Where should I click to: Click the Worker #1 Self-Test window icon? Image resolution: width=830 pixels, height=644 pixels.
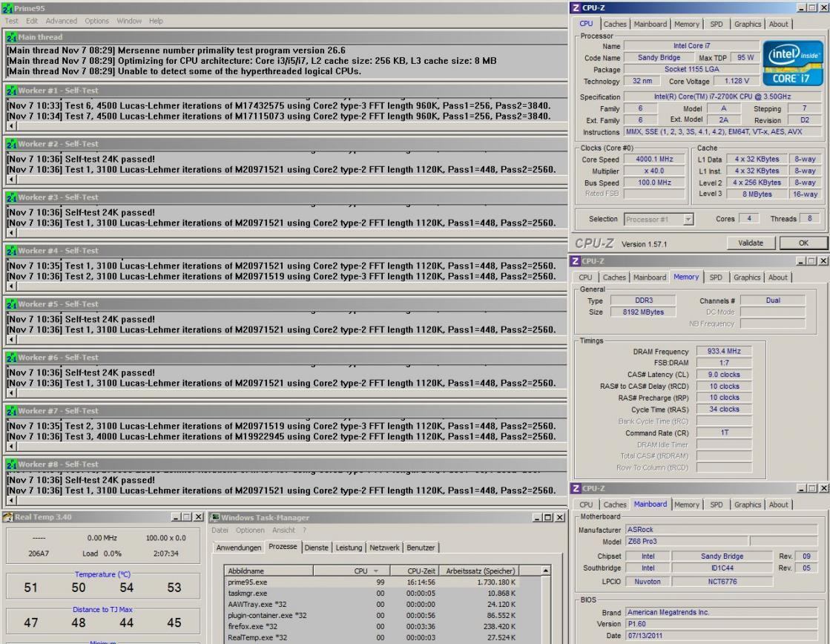tap(12, 91)
